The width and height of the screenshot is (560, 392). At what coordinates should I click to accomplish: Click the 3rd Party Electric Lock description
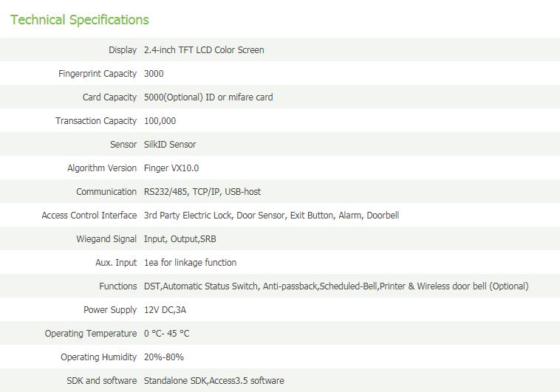tap(271, 216)
